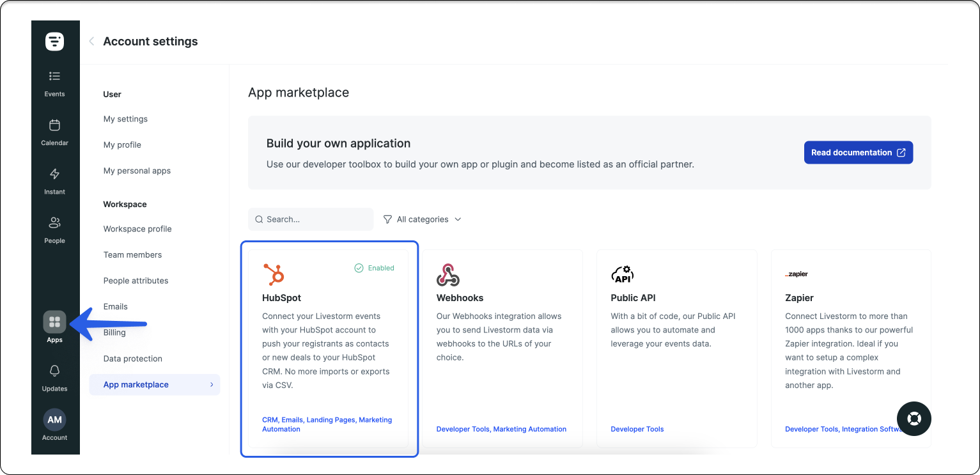Open My settings menu item
Viewport: 980px width, 475px height.
125,119
